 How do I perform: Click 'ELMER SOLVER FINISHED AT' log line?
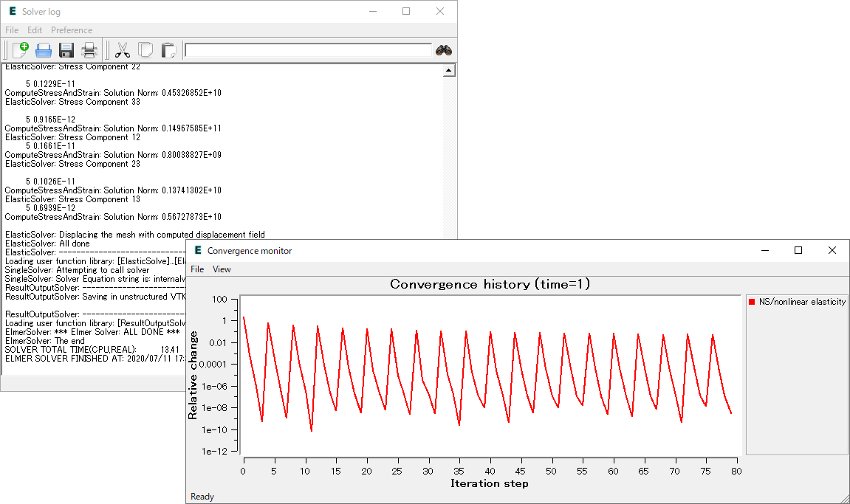(x=95, y=358)
